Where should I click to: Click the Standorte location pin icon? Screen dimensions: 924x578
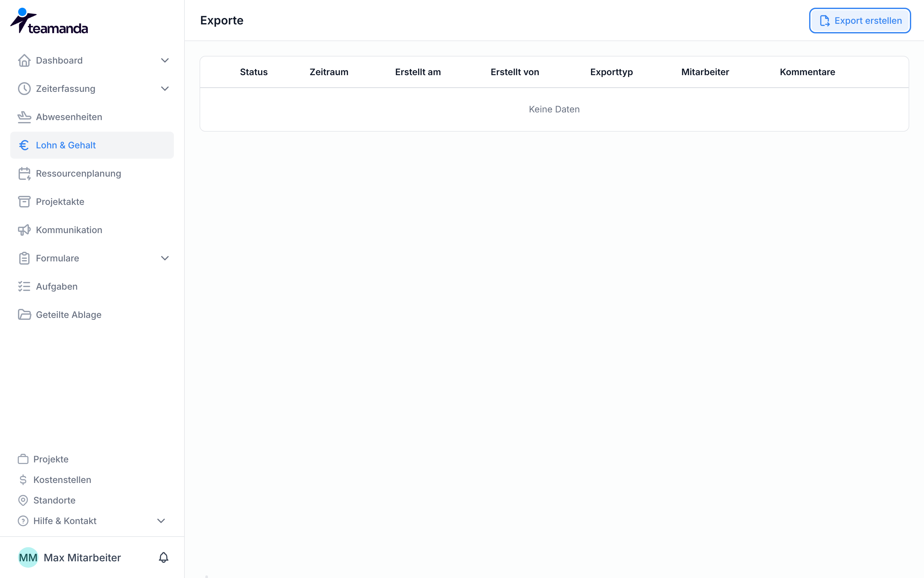(x=23, y=500)
